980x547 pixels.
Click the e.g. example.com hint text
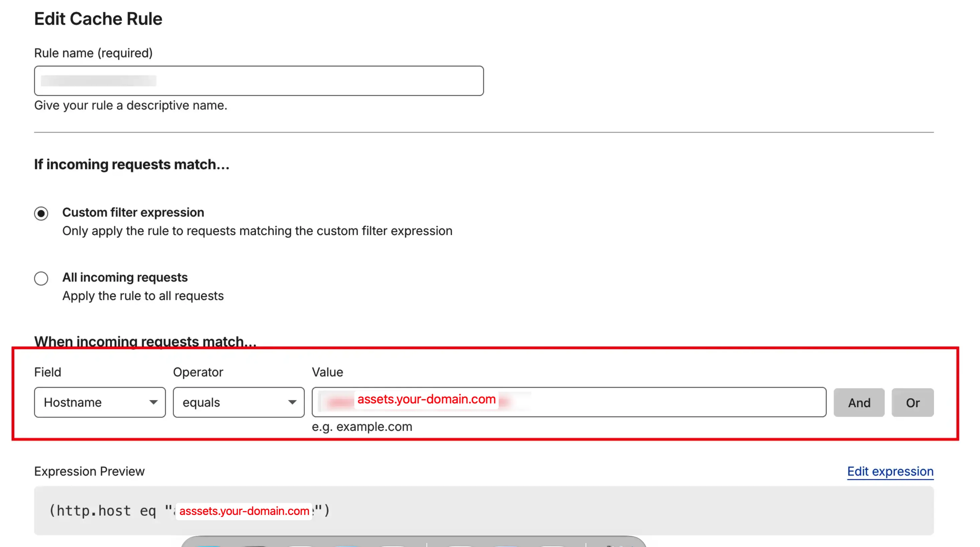tap(362, 426)
